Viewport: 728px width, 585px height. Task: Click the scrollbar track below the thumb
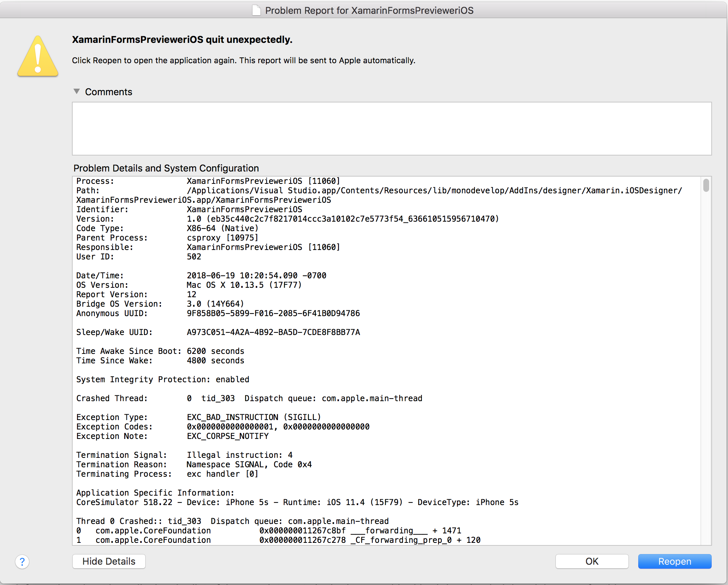click(706, 363)
